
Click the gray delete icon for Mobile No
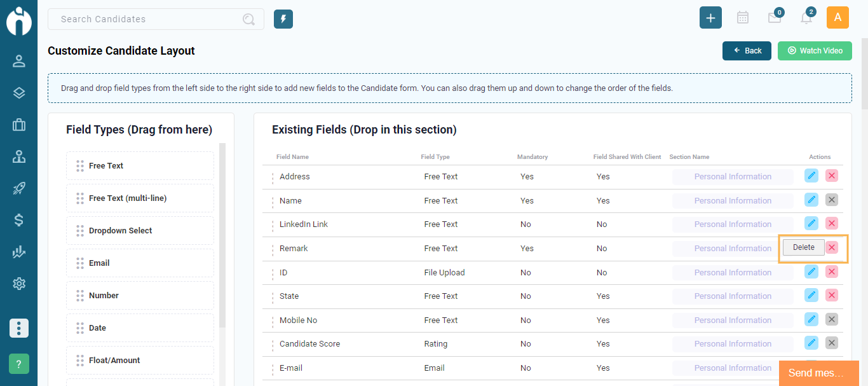tap(832, 319)
